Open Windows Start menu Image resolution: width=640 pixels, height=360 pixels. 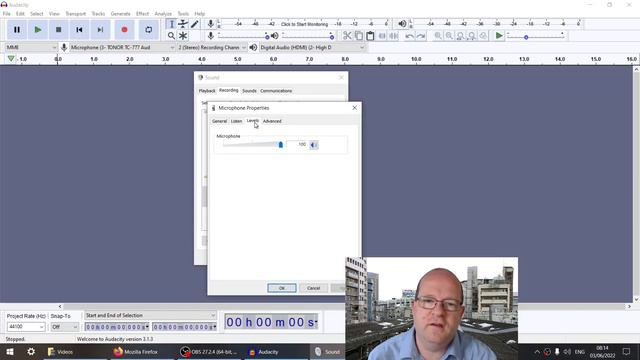[x=10, y=351]
